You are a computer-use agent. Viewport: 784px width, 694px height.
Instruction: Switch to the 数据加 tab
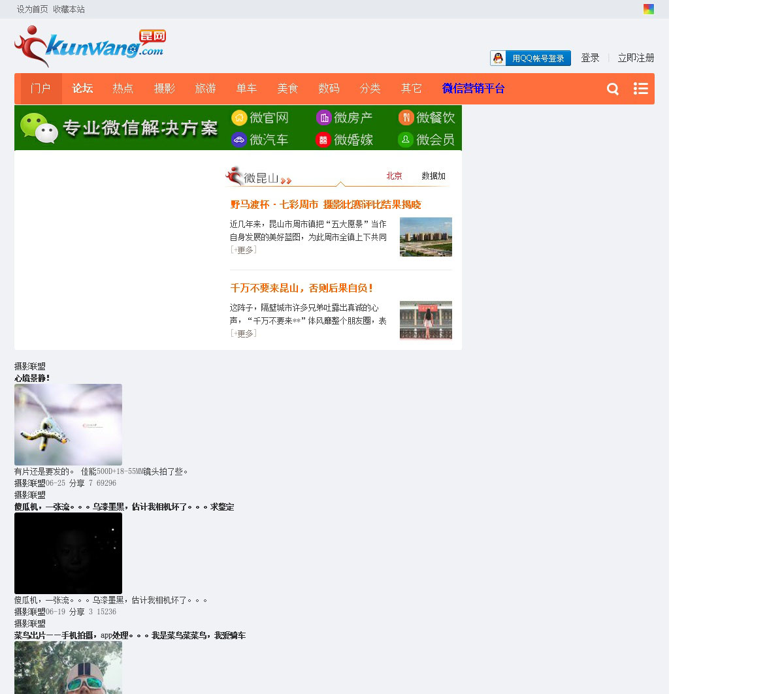[433, 176]
